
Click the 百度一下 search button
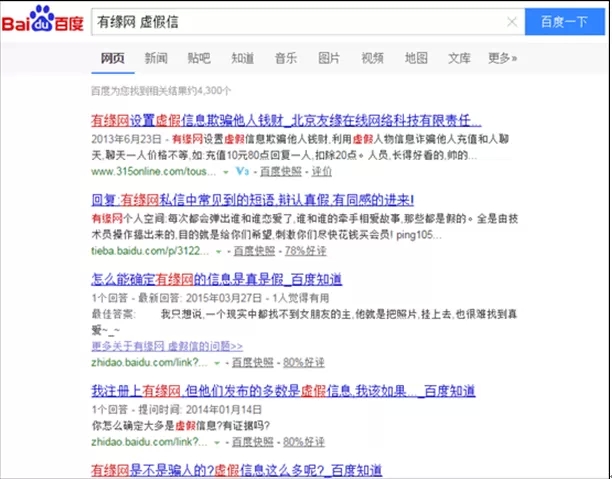(564, 22)
